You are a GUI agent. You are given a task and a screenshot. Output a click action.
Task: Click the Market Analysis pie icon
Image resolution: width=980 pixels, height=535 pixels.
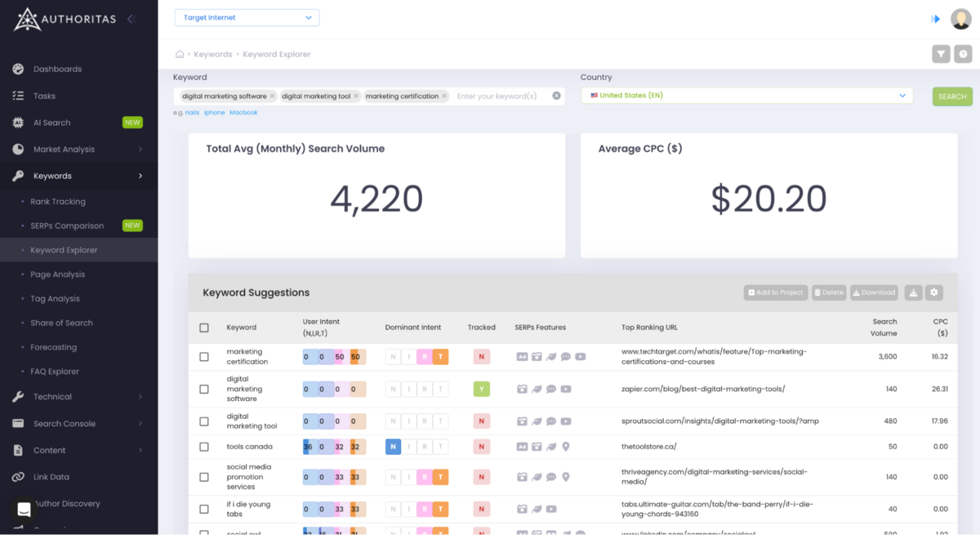coord(18,149)
